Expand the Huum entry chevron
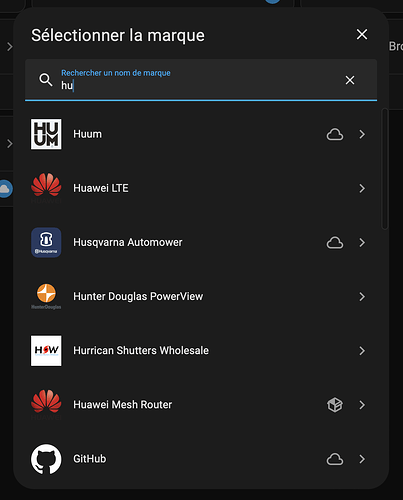The image size is (403, 500). pos(362,134)
